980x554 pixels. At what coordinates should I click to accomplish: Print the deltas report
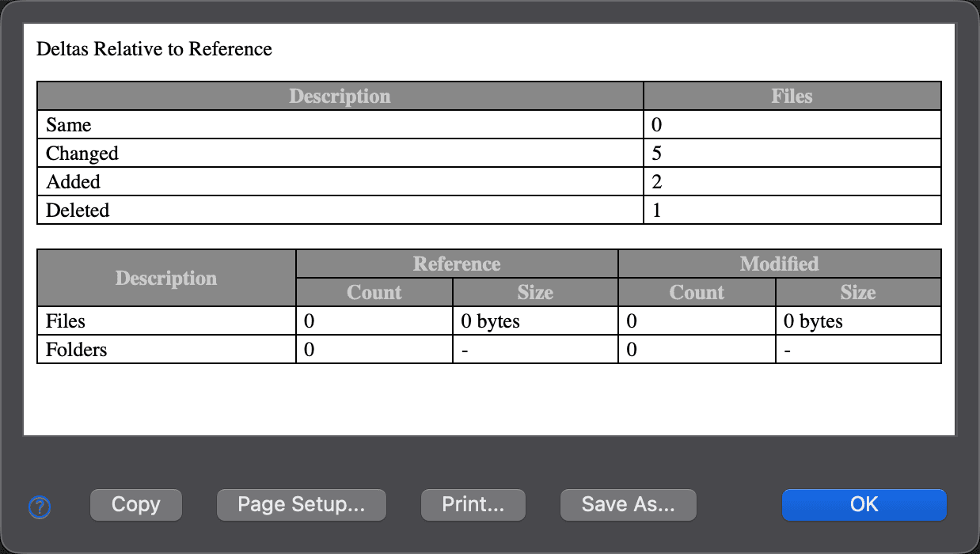[x=473, y=505]
